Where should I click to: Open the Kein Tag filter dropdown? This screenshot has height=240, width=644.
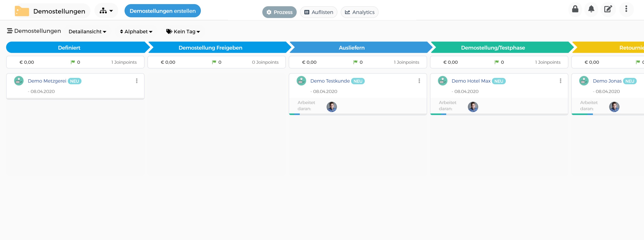183,32
